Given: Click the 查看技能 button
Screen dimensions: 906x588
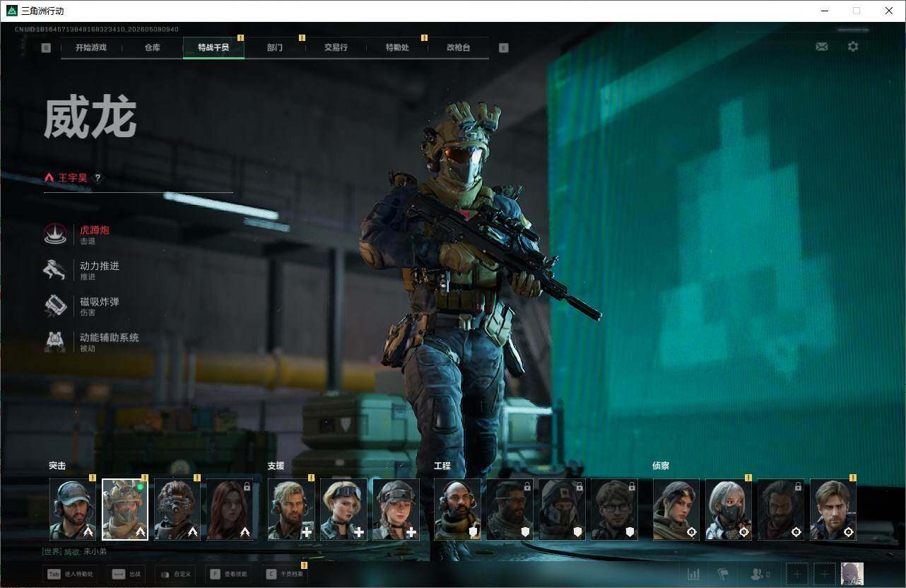Looking at the screenshot, I should point(228,575).
